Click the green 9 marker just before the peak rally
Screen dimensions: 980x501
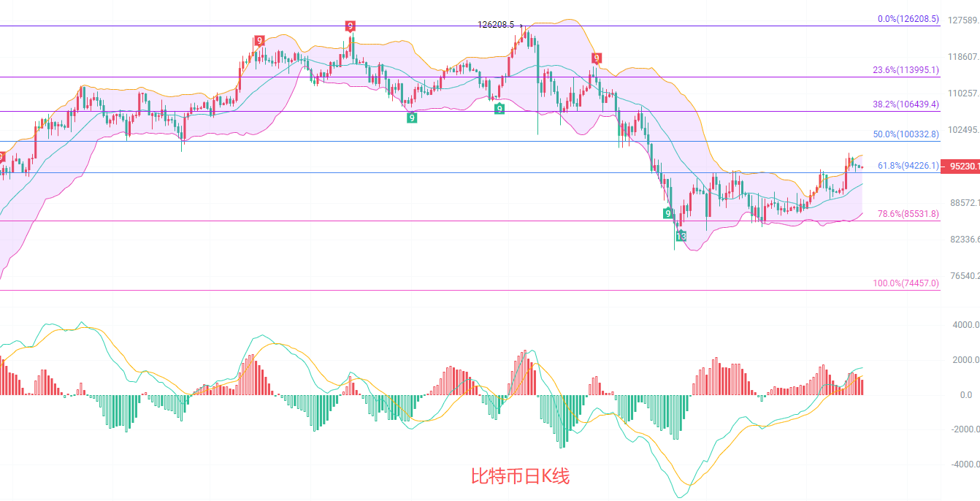pyautogui.click(x=499, y=108)
